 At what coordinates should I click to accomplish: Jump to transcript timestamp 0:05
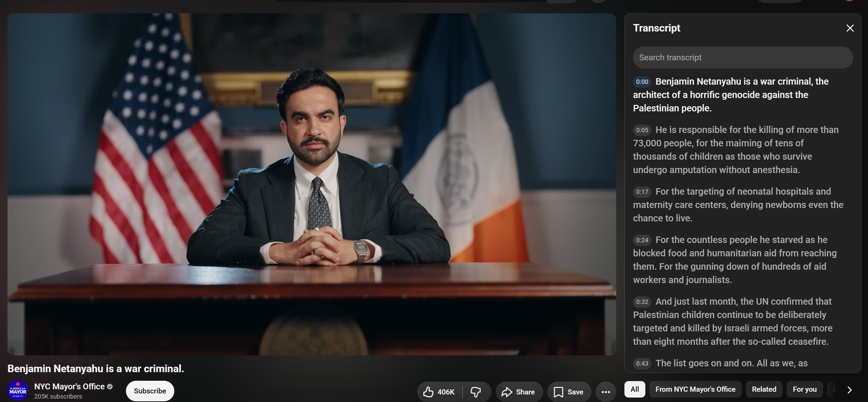[642, 130]
